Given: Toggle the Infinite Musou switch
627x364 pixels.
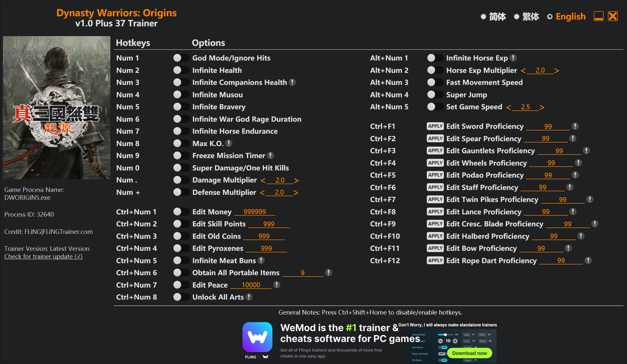Looking at the screenshot, I should tap(181, 94).
